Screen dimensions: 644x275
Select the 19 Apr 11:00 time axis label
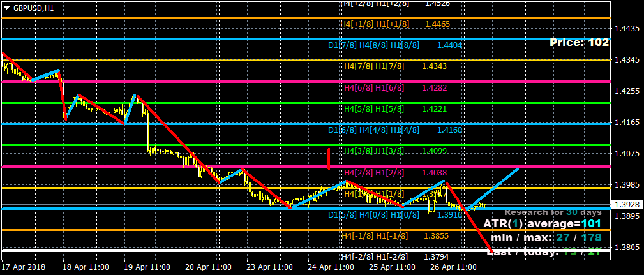click(x=147, y=267)
